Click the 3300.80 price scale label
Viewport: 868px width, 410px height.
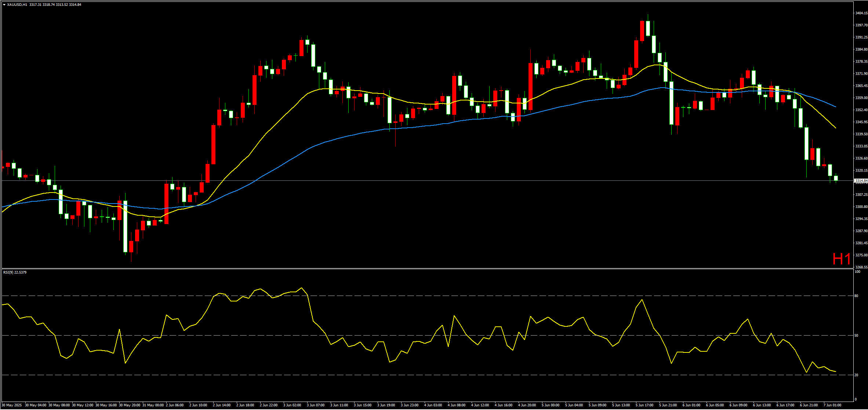point(861,206)
